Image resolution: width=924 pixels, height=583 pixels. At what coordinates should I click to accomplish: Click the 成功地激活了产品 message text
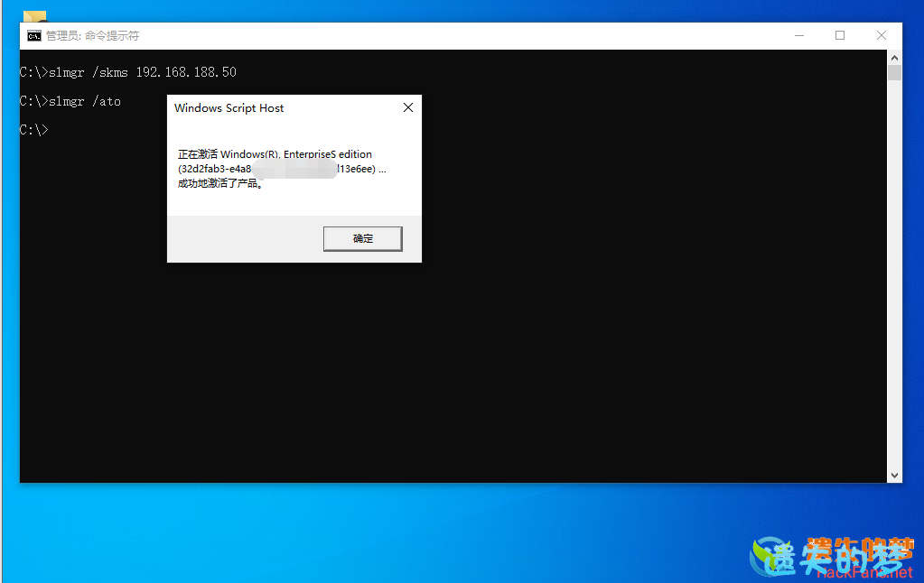(x=220, y=183)
